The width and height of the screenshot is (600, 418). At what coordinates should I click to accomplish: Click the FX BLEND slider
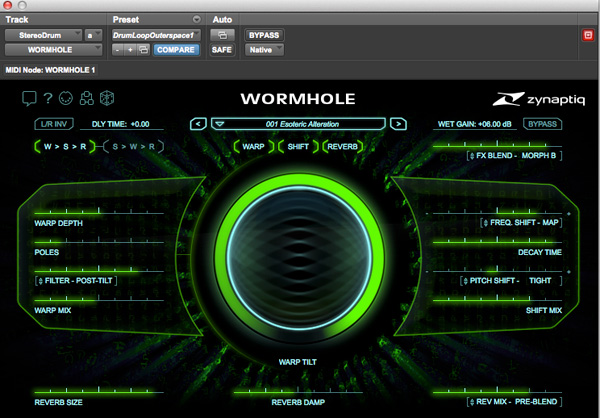pos(497,145)
